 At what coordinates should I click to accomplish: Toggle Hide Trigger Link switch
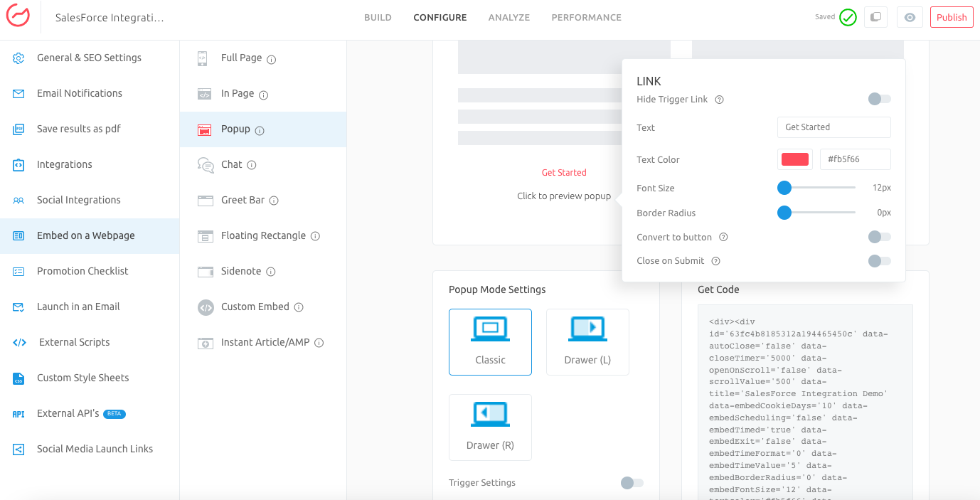point(880,99)
